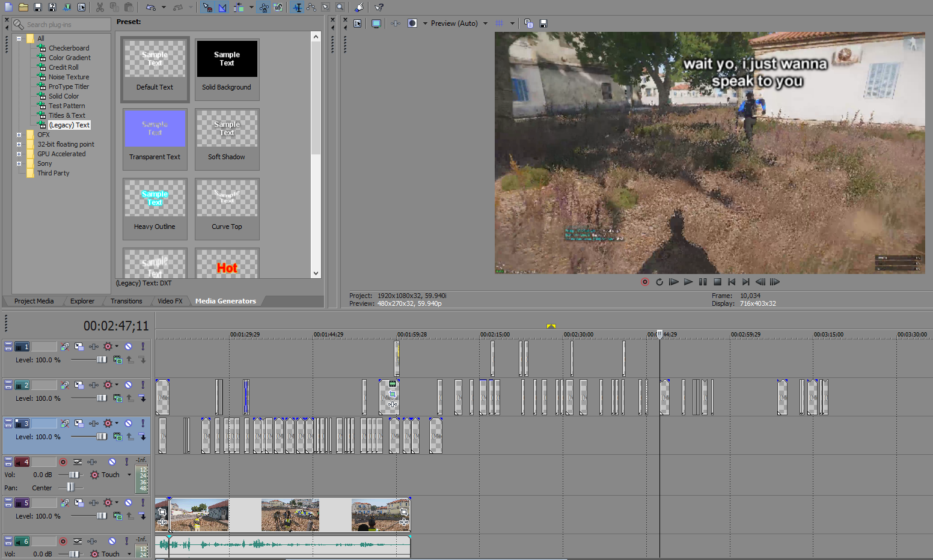Toggle auto ripple in the toolbar

click(239, 7)
